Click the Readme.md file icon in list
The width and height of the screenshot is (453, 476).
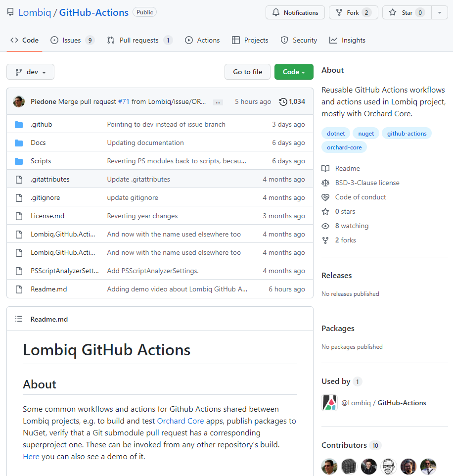(x=19, y=289)
